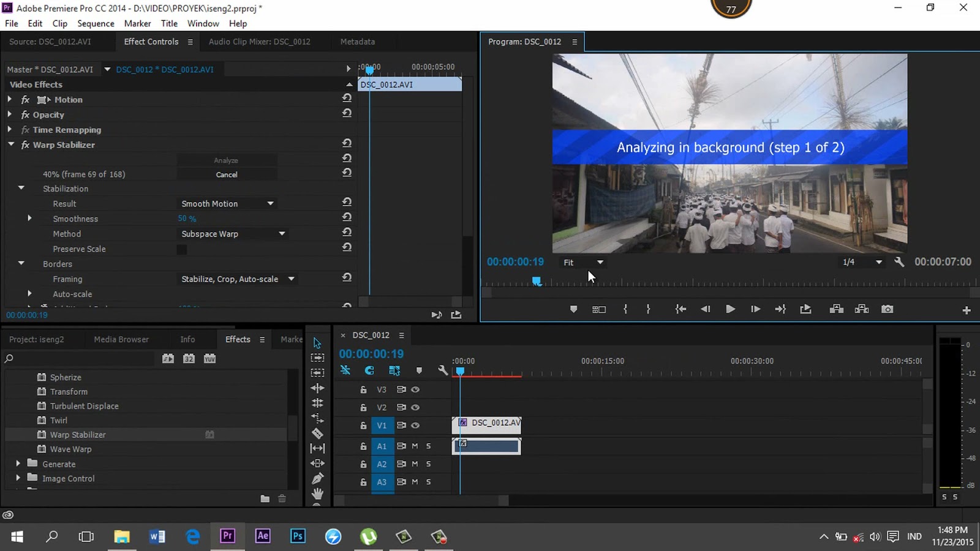Open the Sequence menu
Viewport: 980px width, 551px height.
96,23
